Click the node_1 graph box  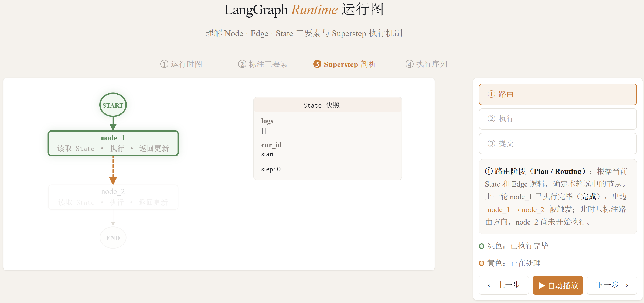[113, 143]
